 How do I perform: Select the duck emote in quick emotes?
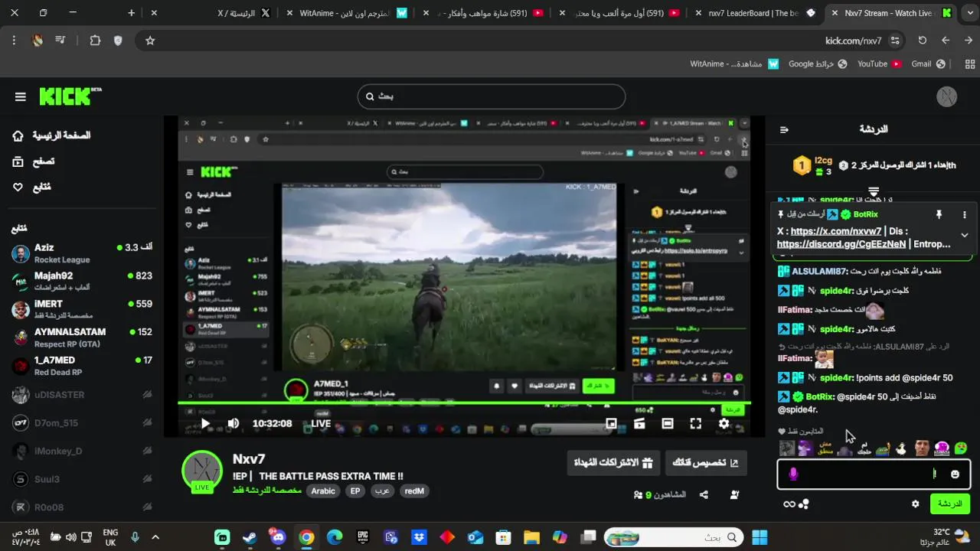coord(903,448)
